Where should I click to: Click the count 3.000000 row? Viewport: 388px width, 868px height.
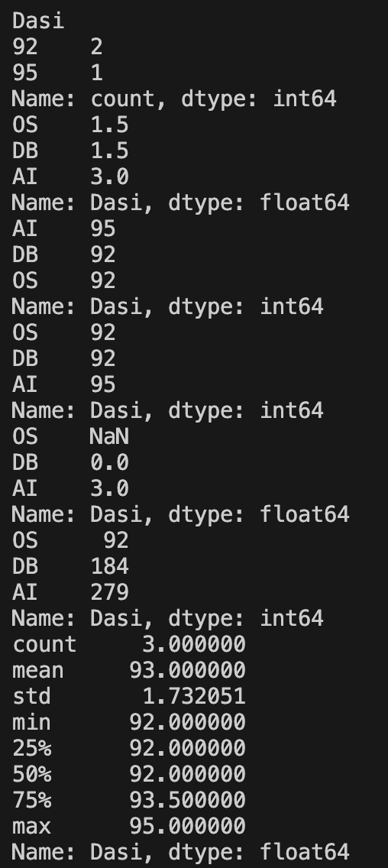129,644
